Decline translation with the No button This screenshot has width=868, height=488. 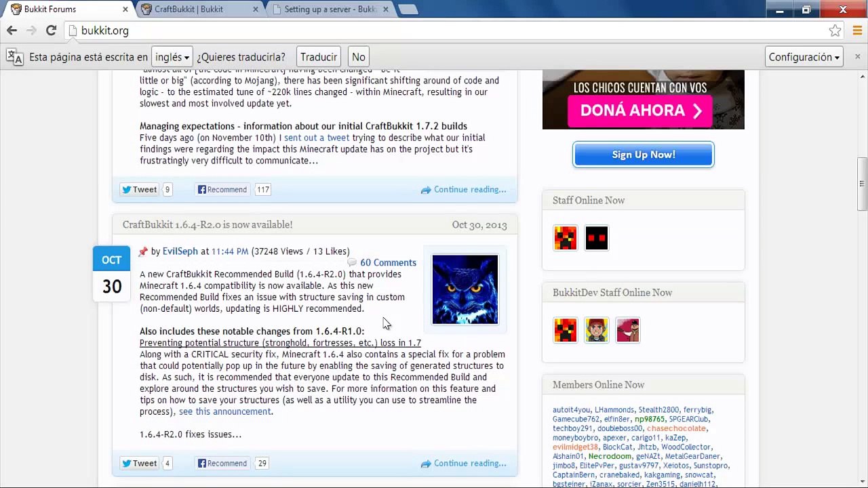359,57
